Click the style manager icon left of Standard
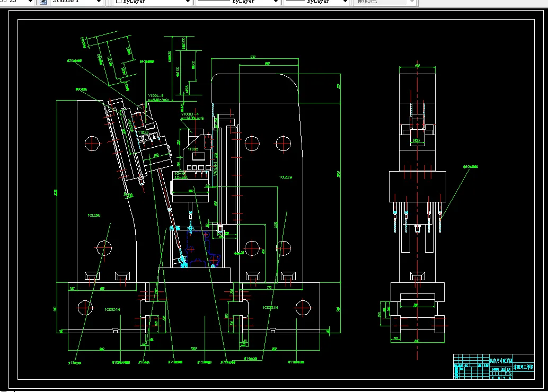 pos(43,2)
